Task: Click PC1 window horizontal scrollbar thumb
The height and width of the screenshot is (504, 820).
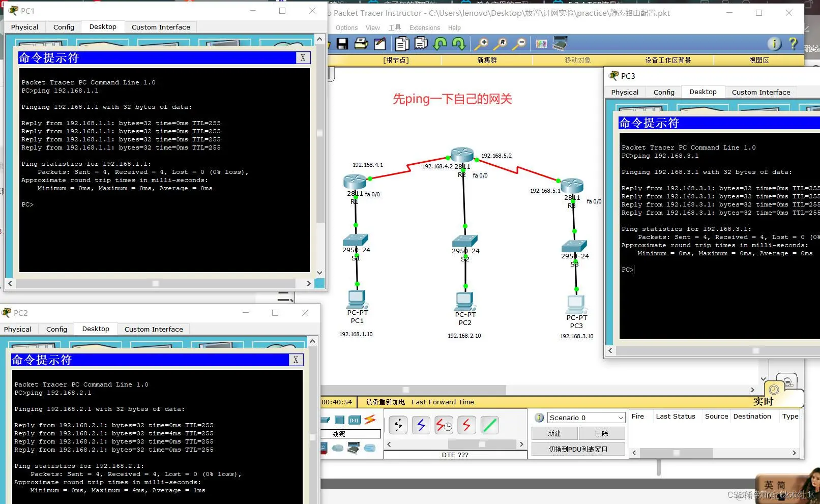Action: point(156,283)
